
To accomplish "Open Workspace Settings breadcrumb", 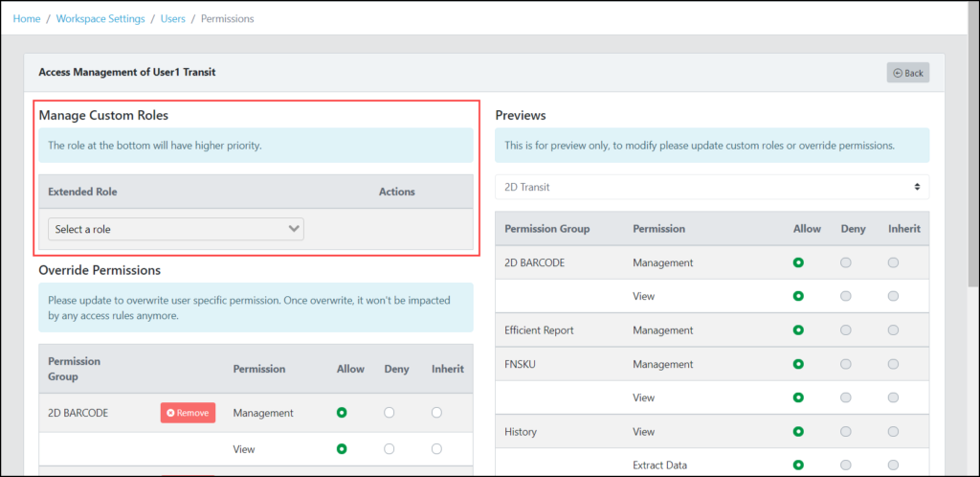I will 100,19.
